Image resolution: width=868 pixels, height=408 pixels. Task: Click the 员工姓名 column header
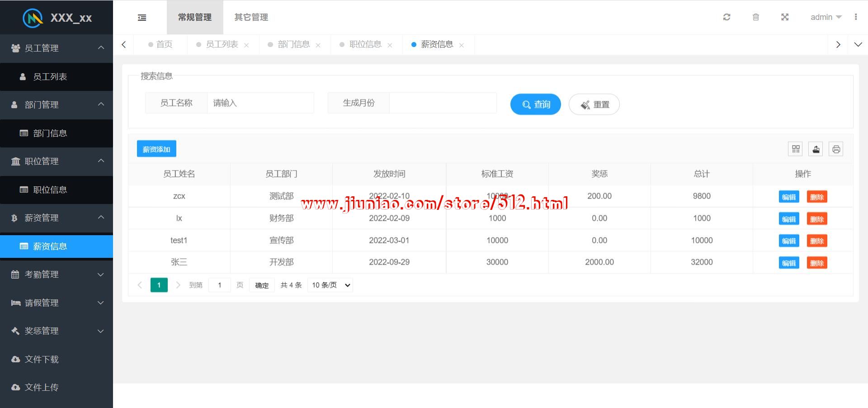click(x=179, y=174)
